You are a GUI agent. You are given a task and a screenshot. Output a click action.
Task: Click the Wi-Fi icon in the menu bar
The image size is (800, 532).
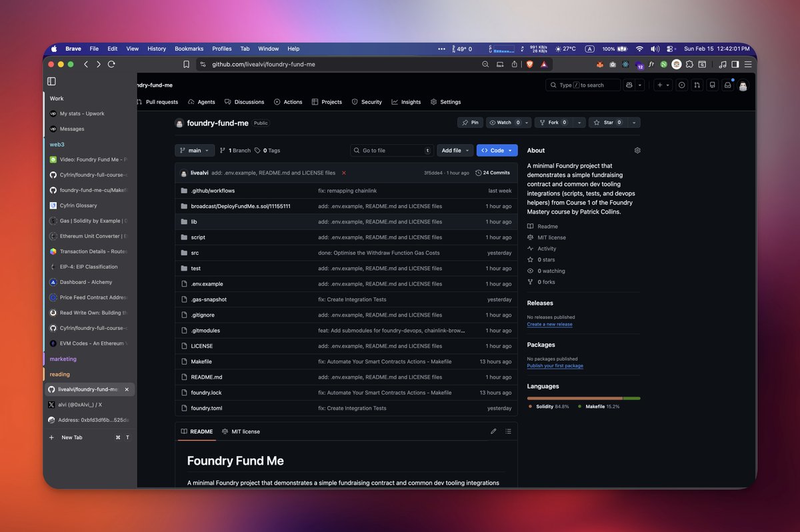639,49
